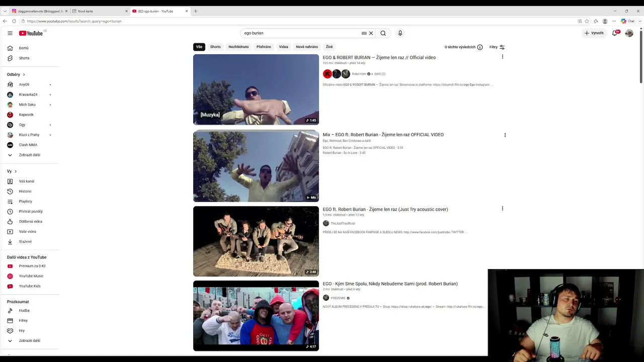Viewport: 644px width, 362px height.
Task: Start voice search with the microphone
Action: click(400, 33)
